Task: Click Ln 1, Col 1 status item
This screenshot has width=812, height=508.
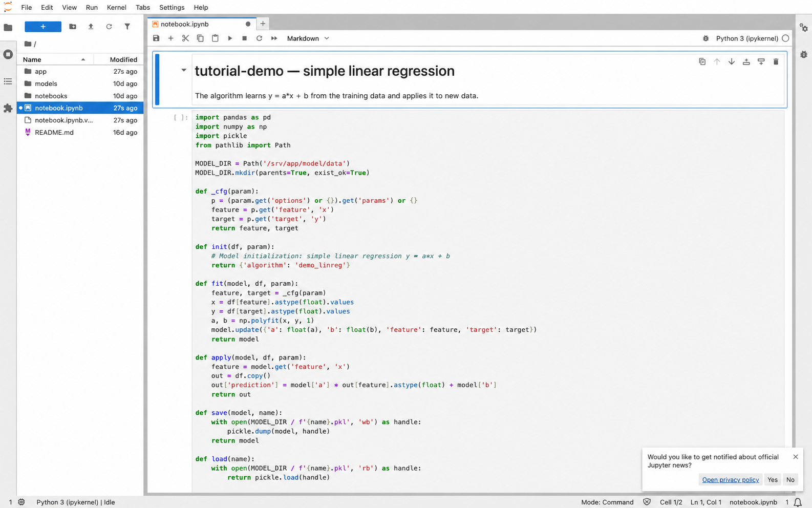Action: click(x=706, y=502)
